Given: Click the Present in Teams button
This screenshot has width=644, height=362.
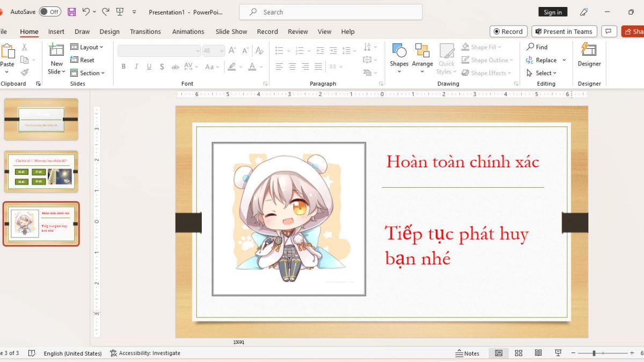Looking at the screenshot, I should coord(564,31).
